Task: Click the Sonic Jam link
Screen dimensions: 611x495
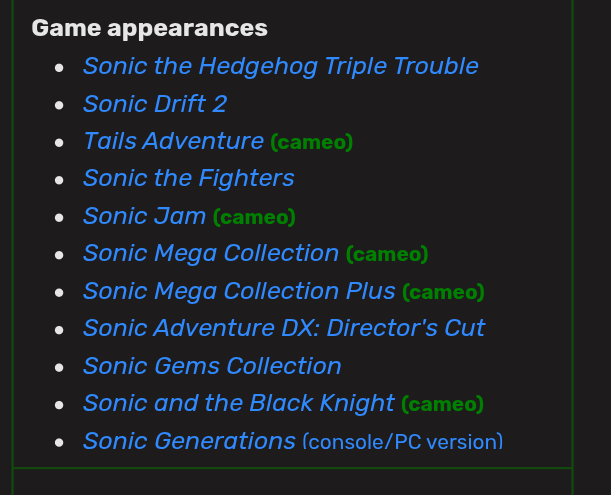Action: point(144,216)
